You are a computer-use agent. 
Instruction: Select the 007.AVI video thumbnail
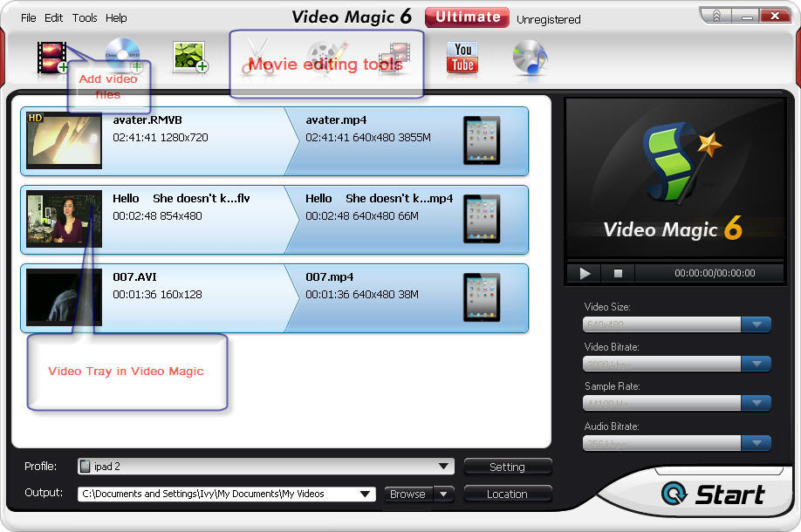[x=64, y=297]
